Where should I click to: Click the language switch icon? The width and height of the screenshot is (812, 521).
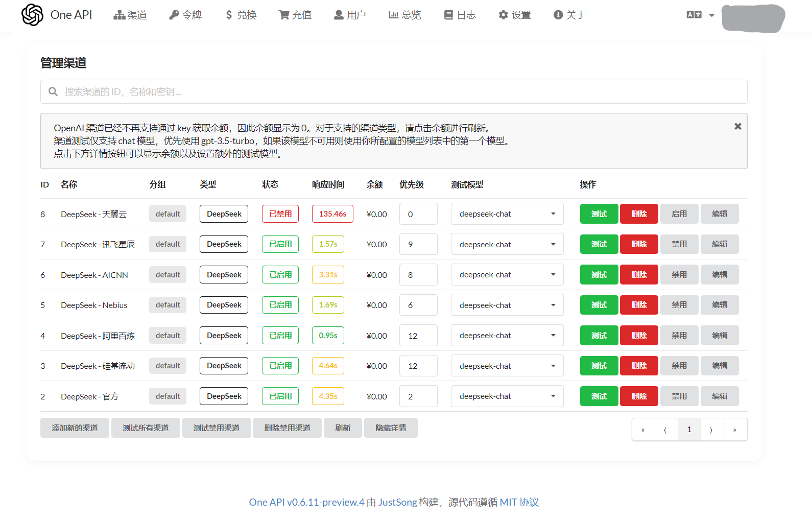coord(694,15)
